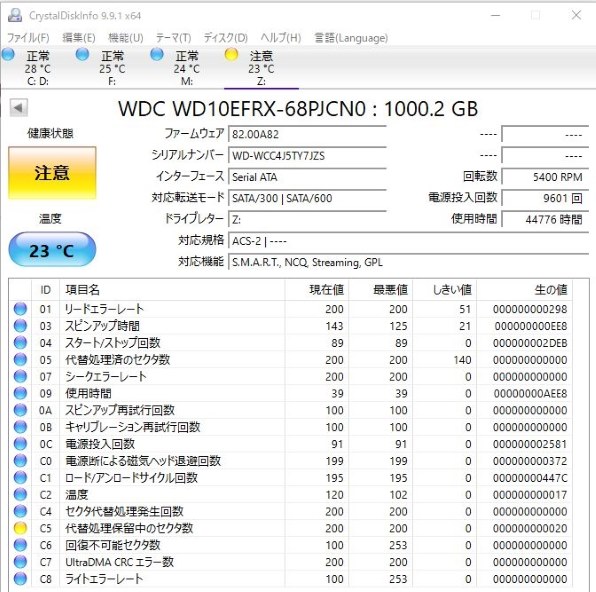This screenshot has width=596, height=592.
Task: Click status orb of 03 スピンアップ時間 row
Action: click(x=20, y=326)
